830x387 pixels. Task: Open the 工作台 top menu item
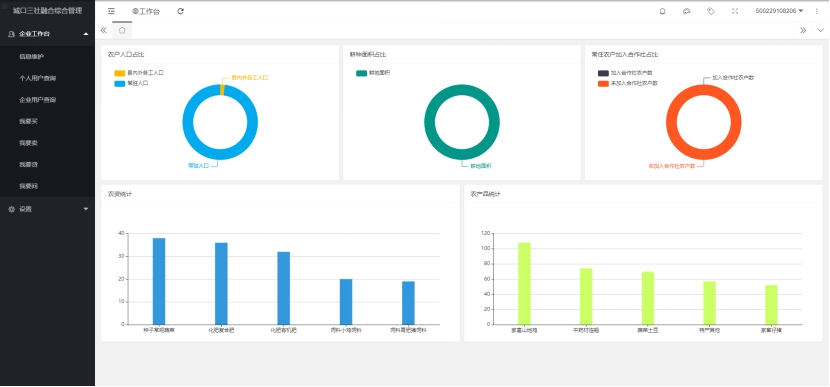click(146, 11)
